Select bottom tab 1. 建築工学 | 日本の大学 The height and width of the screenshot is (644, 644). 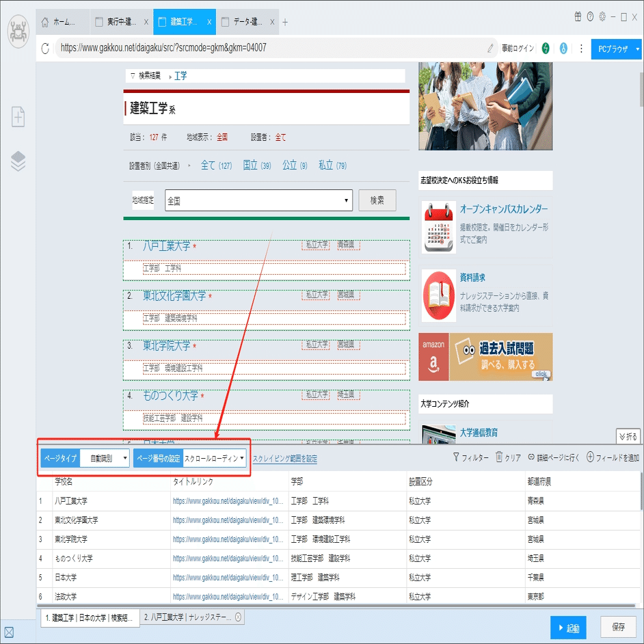pos(90,618)
